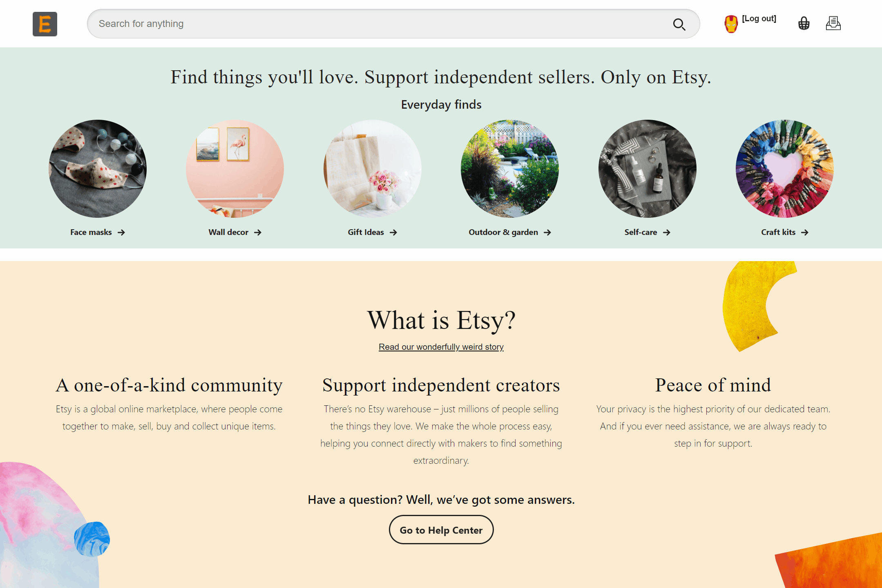This screenshot has width=882, height=588.
Task: Click the globe/language selector icon
Action: pyautogui.click(x=803, y=24)
